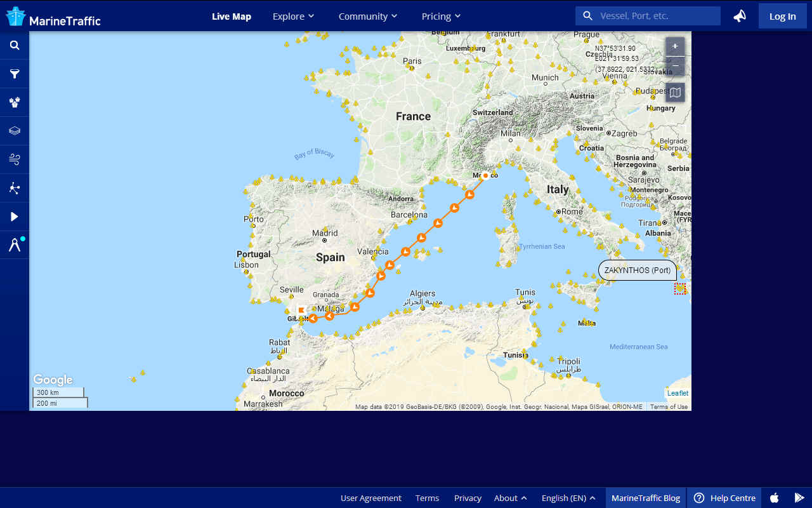
Task: Toggle the wind weather layer icon
Action: [15, 159]
